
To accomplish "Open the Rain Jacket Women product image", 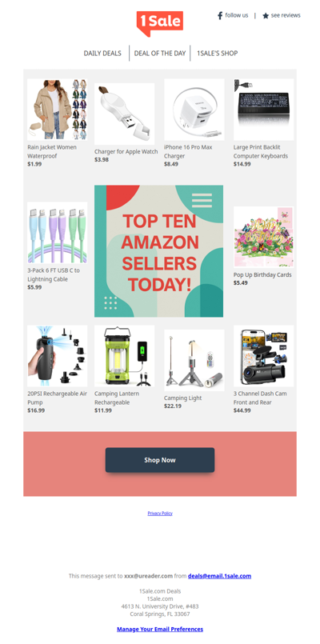I will pos(57,110).
